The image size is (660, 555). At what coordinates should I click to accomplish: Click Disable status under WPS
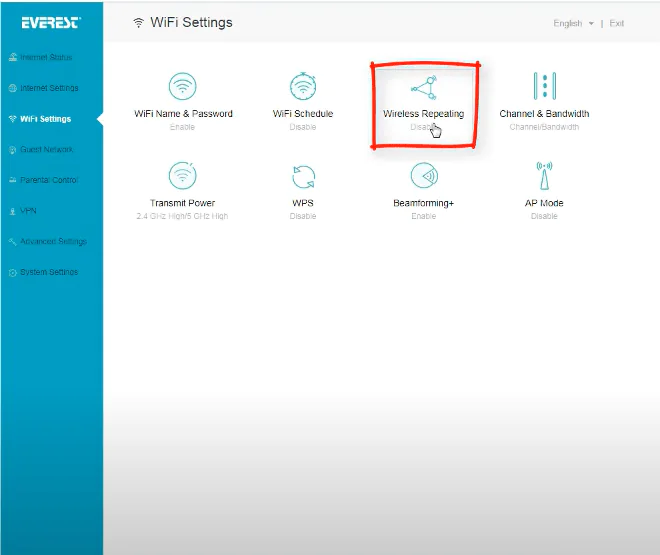303,216
